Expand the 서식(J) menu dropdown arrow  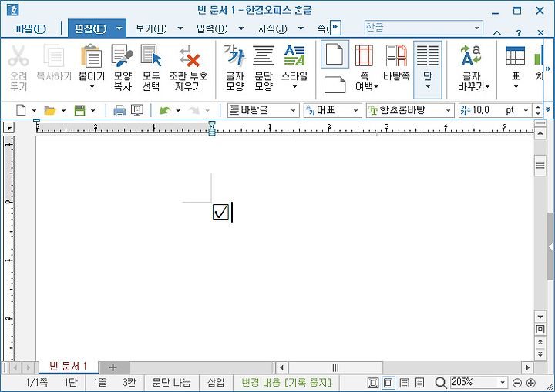pyautogui.click(x=301, y=28)
